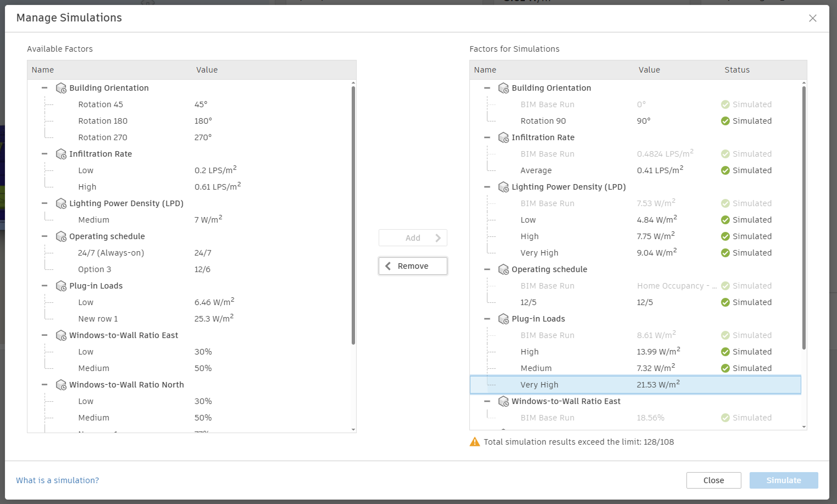Click the Available Factors vertical scrollbar
The height and width of the screenshot is (504, 837).
tap(353, 214)
